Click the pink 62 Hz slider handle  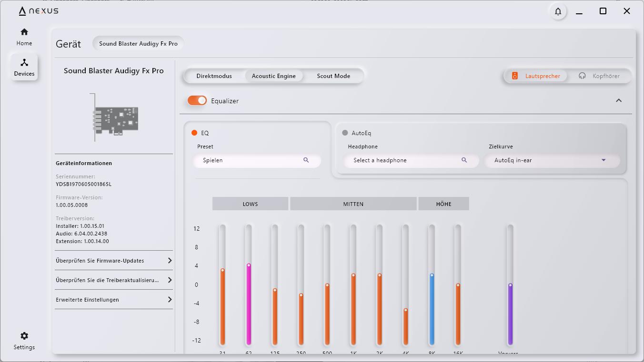(249, 265)
